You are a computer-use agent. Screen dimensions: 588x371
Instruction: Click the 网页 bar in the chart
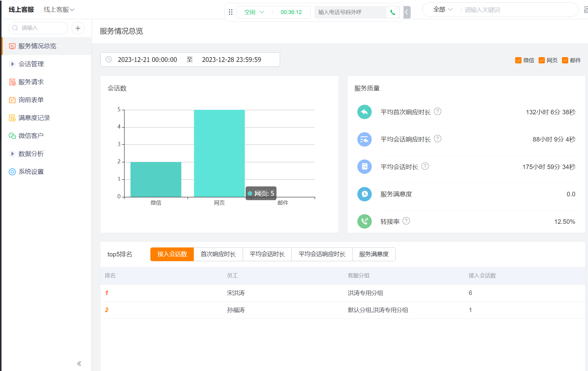coord(219,153)
